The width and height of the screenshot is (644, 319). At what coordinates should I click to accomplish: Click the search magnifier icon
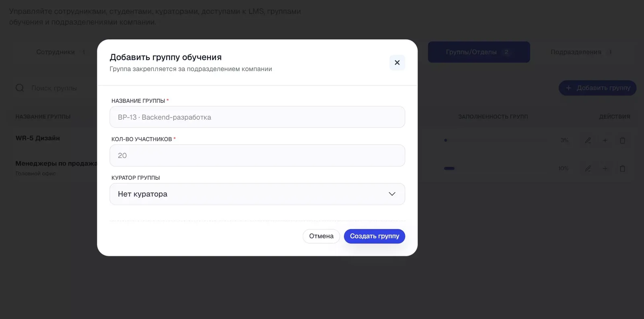coord(20,88)
